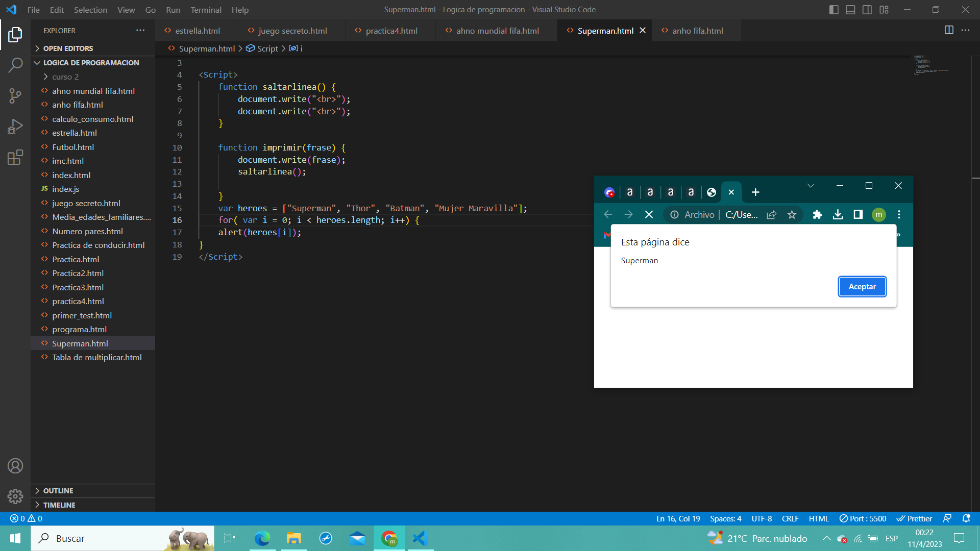Click the errors and warnings status indicator
This screenshot has width=980, height=551.
26,518
